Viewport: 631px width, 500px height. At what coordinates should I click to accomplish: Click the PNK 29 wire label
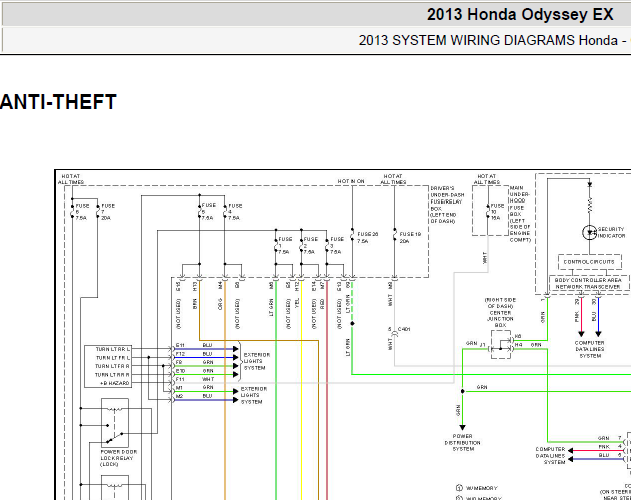(577, 310)
